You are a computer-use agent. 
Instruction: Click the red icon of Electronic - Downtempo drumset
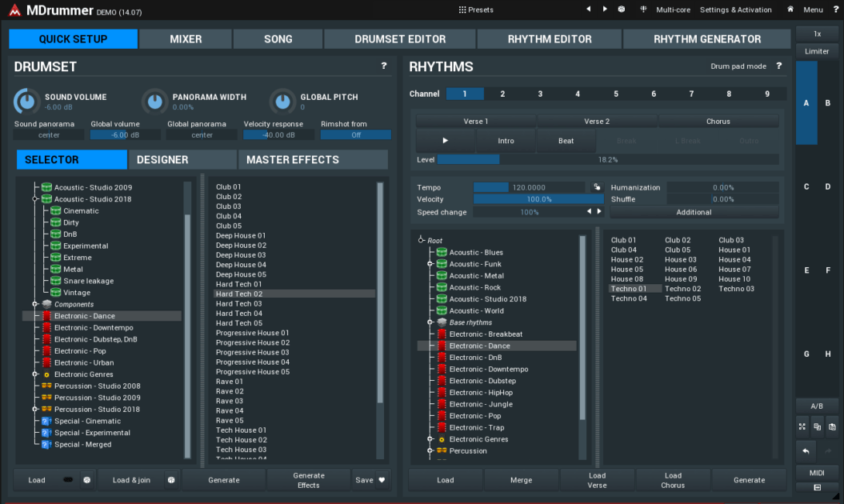tap(46, 327)
